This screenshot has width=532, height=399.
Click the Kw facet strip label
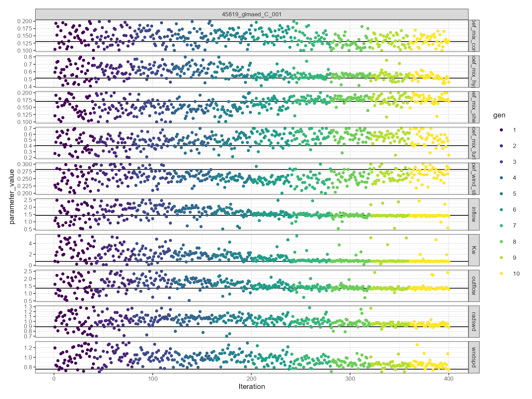click(473, 250)
